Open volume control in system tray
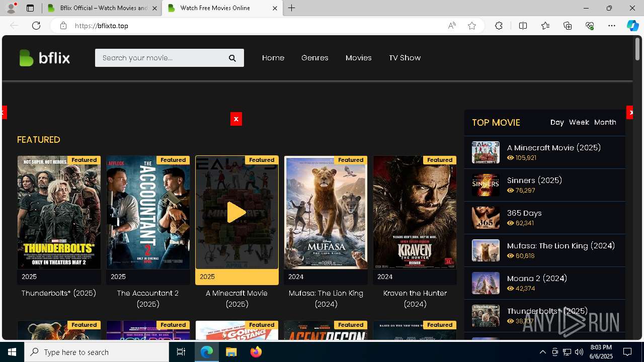Viewport: 644px width, 362px height. pyautogui.click(x=579, y=352)
